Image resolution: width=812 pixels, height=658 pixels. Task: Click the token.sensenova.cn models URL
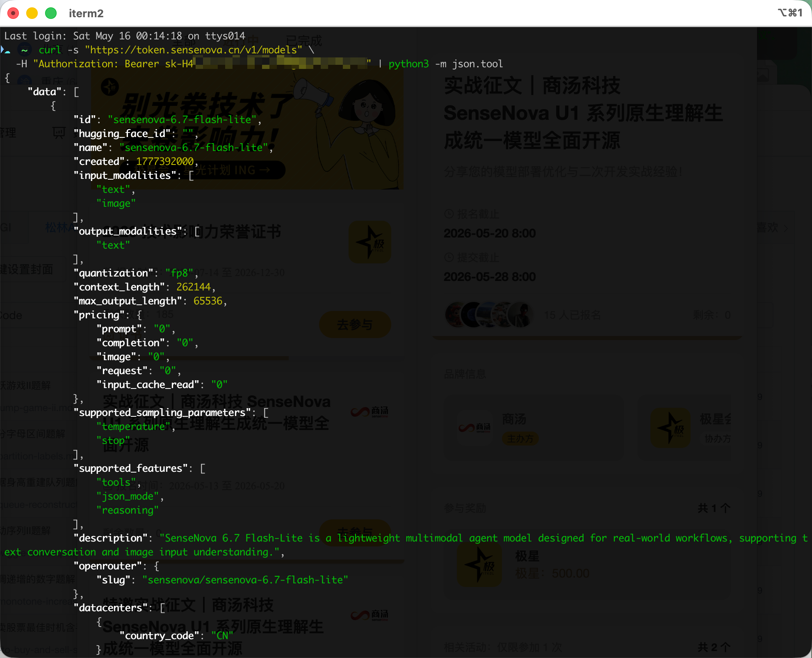point(194,50)
